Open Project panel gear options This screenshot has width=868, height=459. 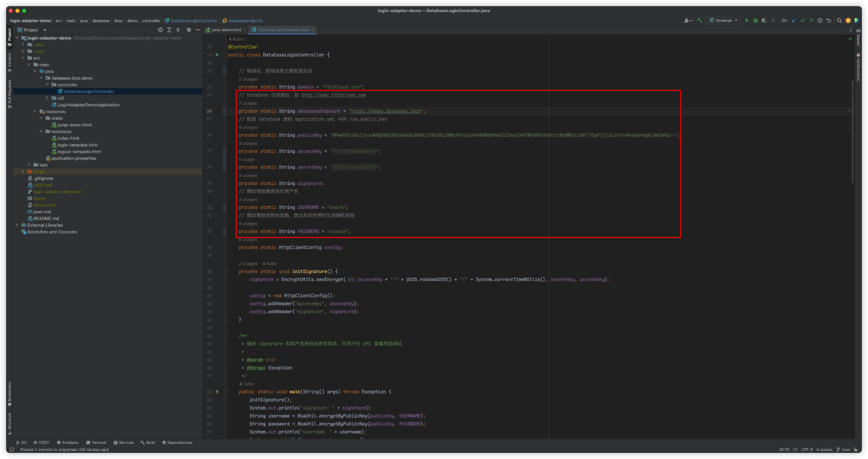[189, 30]
